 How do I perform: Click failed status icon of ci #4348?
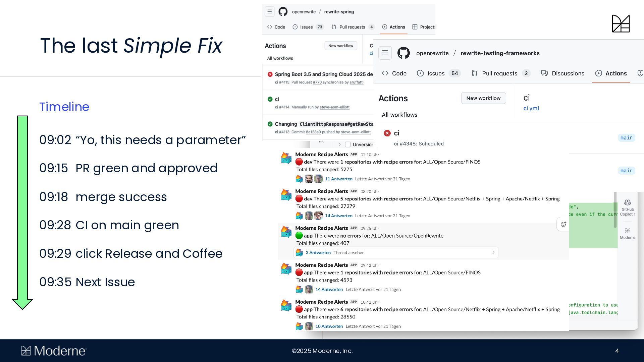pyautogui.click(x=387, y=133)
